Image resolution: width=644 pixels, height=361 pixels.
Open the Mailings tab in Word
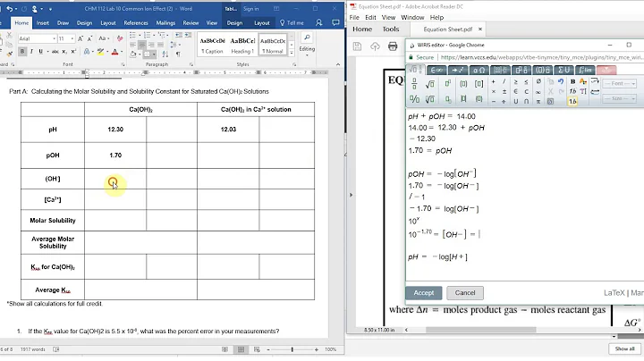[x=165, y=23]
